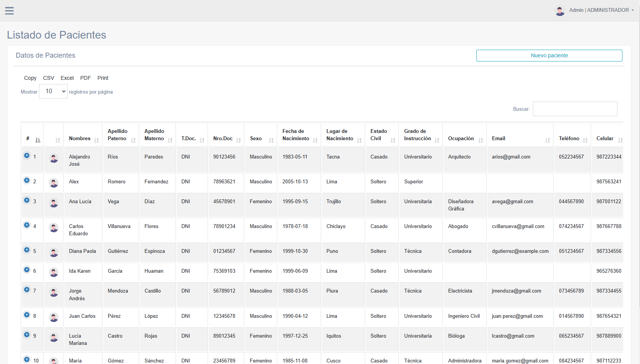Sort ascending by the # column indicator
Image resolution: width=640 pixels, height=364 pixels.
pos(37,140)
